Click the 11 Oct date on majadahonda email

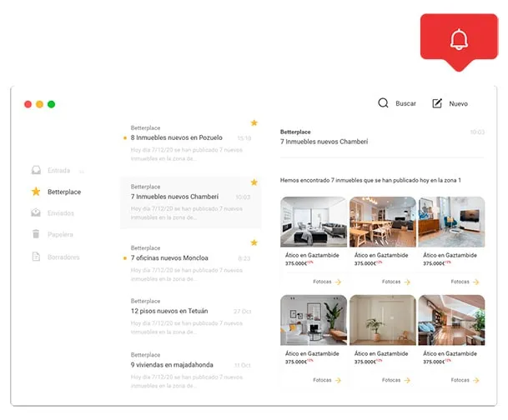click(x=243, y=365)
